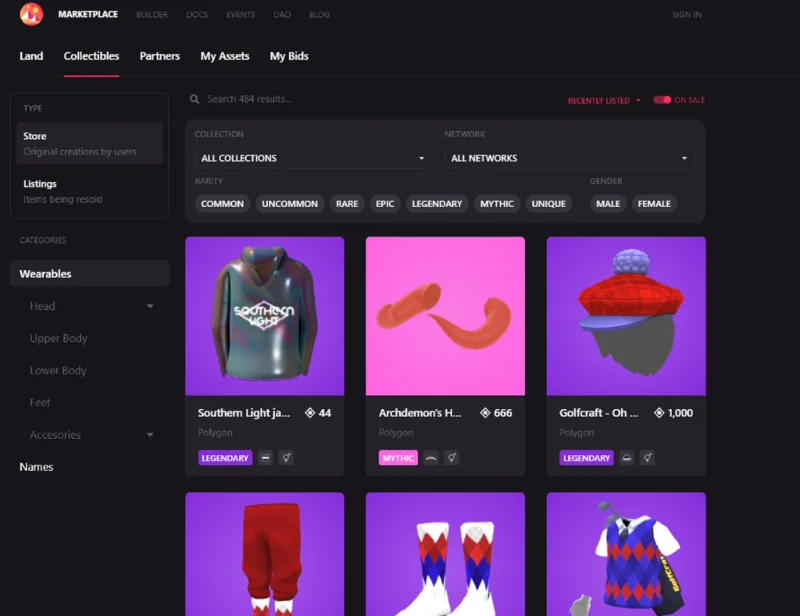Toggle the Epic rarity filter

385,204
